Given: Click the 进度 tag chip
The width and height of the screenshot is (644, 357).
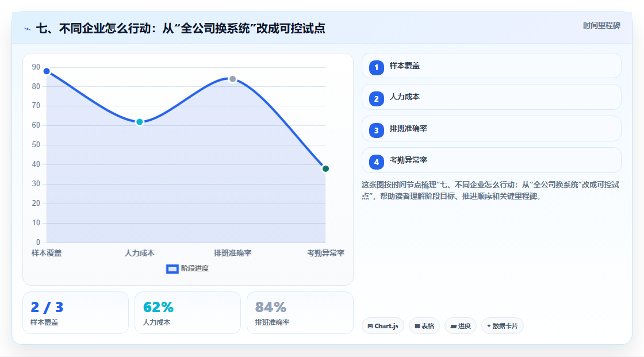Looking at the screenshot, I should [461, 326].
